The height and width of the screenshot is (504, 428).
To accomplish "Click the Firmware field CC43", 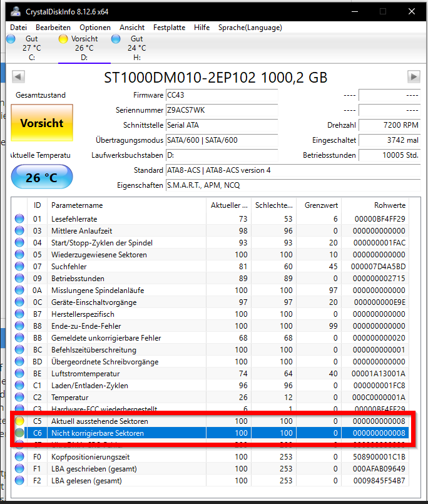I will coord(222,95).
